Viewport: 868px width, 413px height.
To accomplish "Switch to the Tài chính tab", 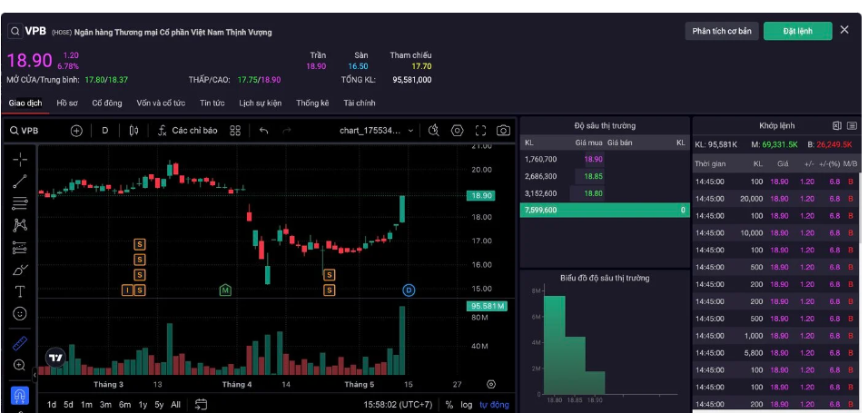I will coord(360,103).
